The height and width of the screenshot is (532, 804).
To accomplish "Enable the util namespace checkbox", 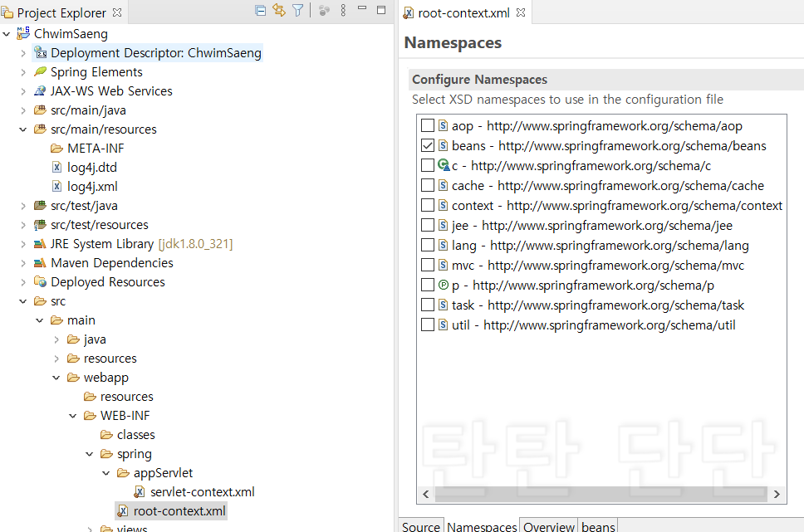I will (428, 325).
